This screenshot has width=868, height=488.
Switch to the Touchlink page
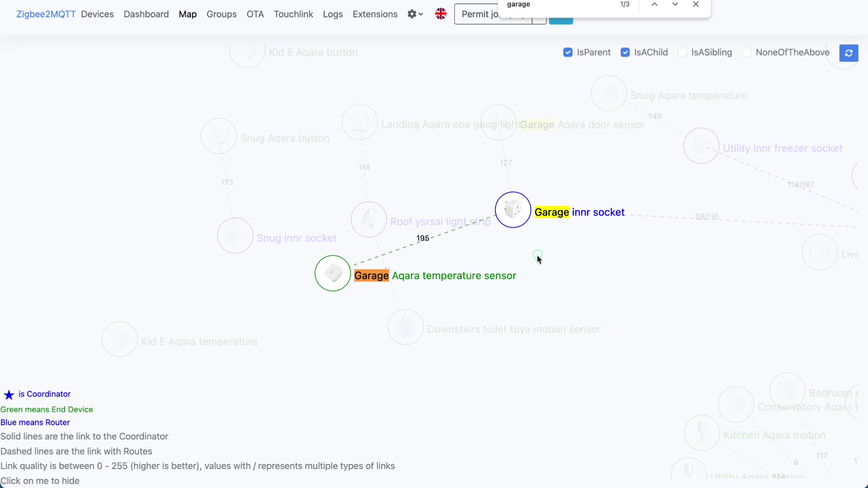click(293, 14)
